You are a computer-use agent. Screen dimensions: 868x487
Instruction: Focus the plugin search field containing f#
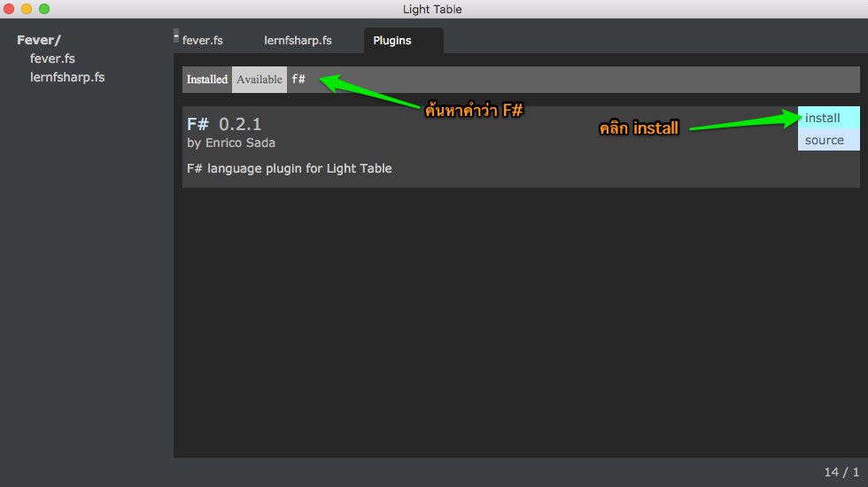pyautogui.click(x=573, y=79)
